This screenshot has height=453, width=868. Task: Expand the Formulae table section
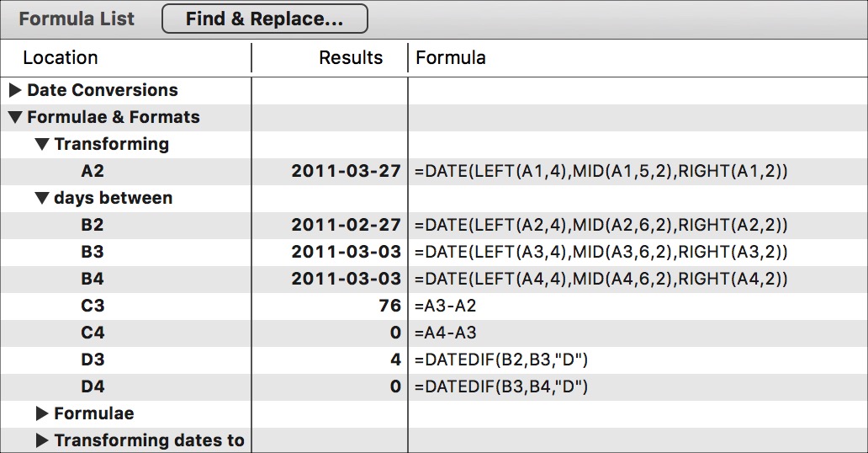(42, 413)
